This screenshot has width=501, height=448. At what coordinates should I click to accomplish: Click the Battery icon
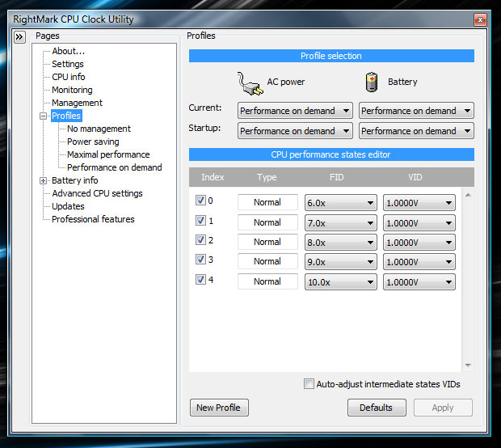(372, 82)
